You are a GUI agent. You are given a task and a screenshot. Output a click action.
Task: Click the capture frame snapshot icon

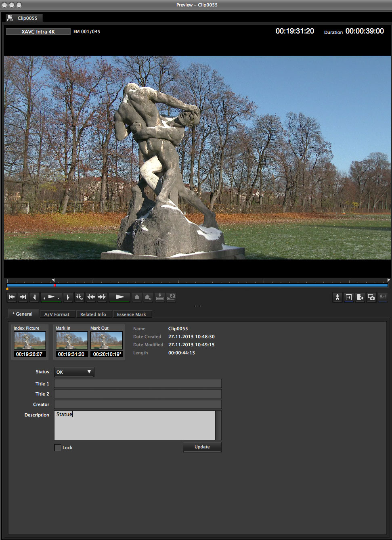pos(371,297)
